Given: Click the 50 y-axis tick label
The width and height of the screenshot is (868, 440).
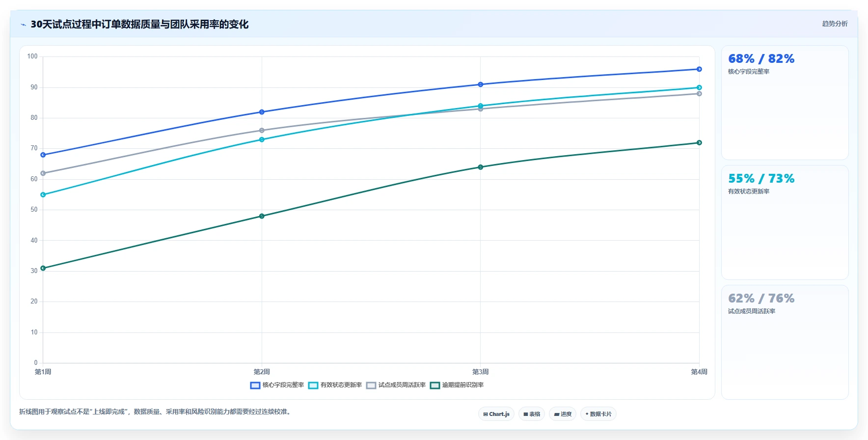Looking at the screenshot, I should tap(34, 210).
